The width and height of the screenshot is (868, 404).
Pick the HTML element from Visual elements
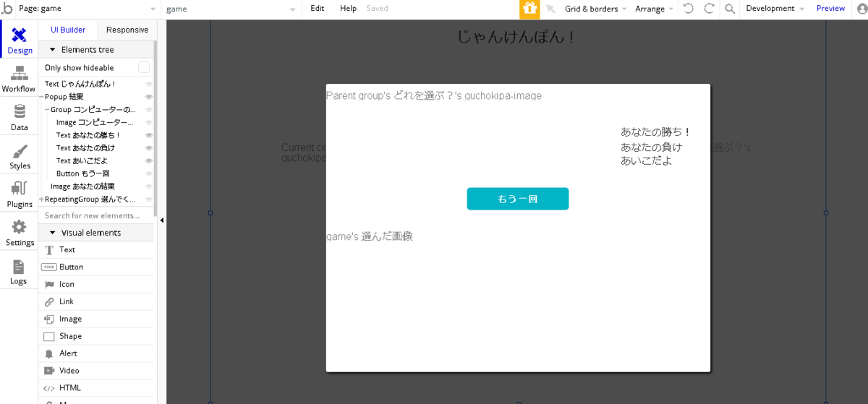click(x=97, y=388)
